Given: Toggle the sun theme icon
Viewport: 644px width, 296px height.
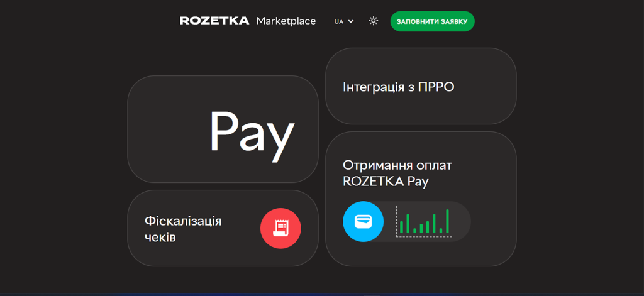Looking at the screenshot, I should click(374, 21).
